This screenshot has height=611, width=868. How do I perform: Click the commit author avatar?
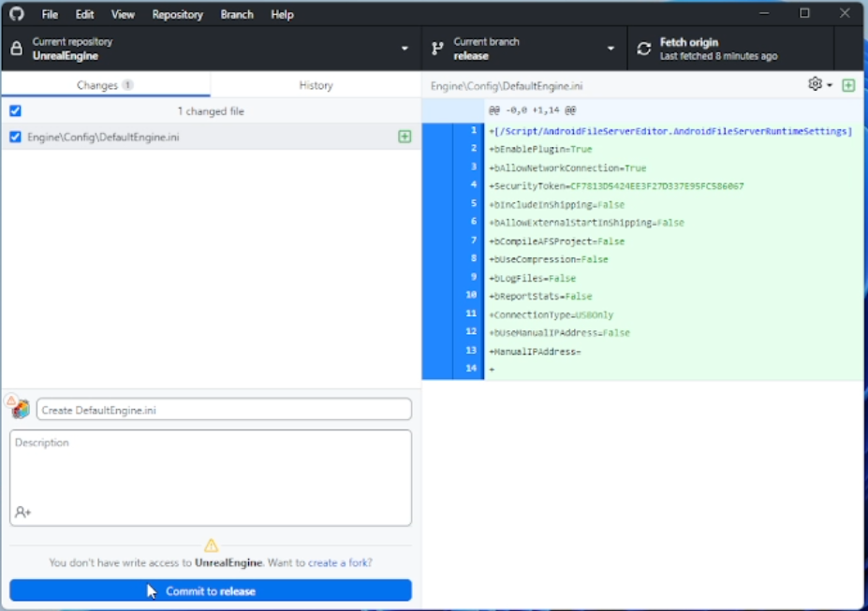(x=21, y=409)
